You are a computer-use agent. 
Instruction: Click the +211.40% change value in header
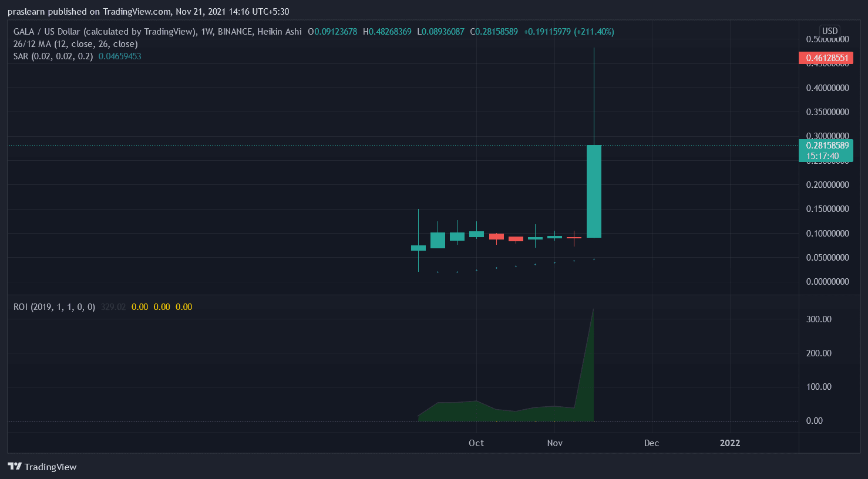[x=594, y=32]
